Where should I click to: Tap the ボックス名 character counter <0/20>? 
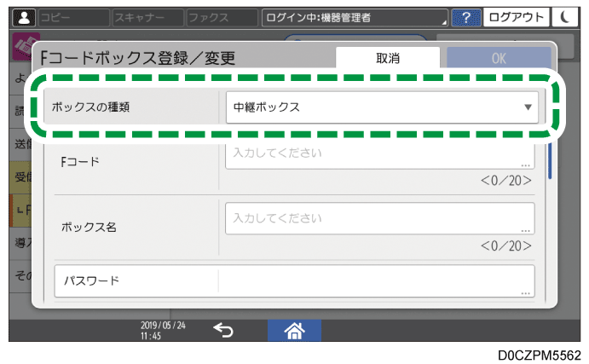coord(506,246)
